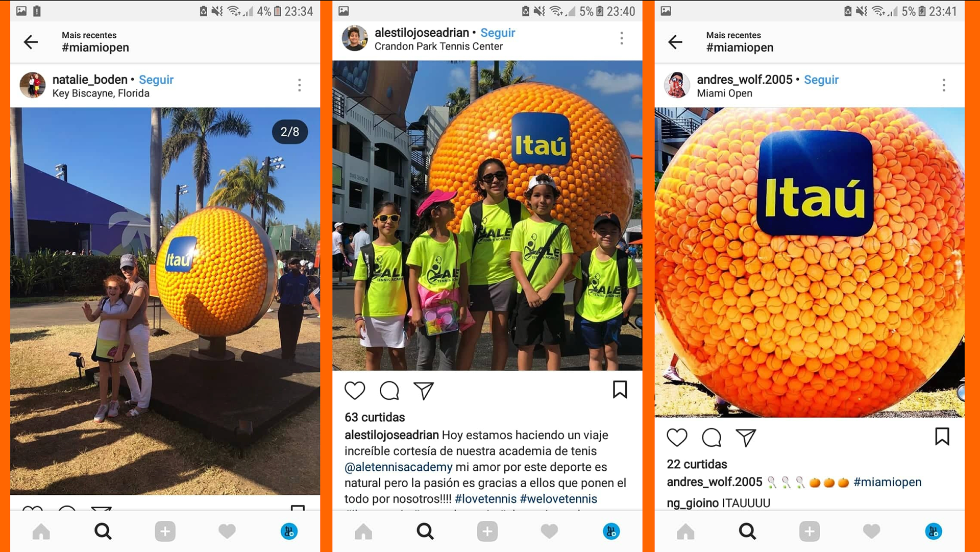
Task: Open three-dot menu on andres_wolf.2005 post
Action: point(944,85)
